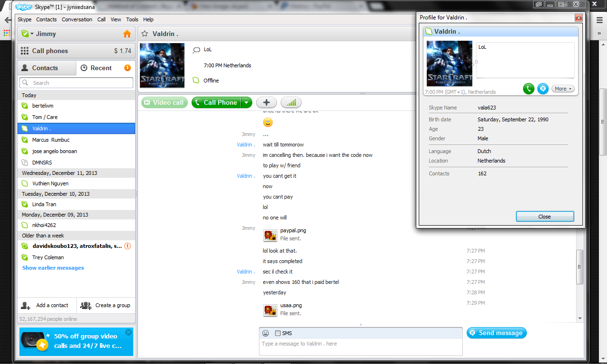
Task: Open the Call phones dial pad
Action: tap(76, 51)
